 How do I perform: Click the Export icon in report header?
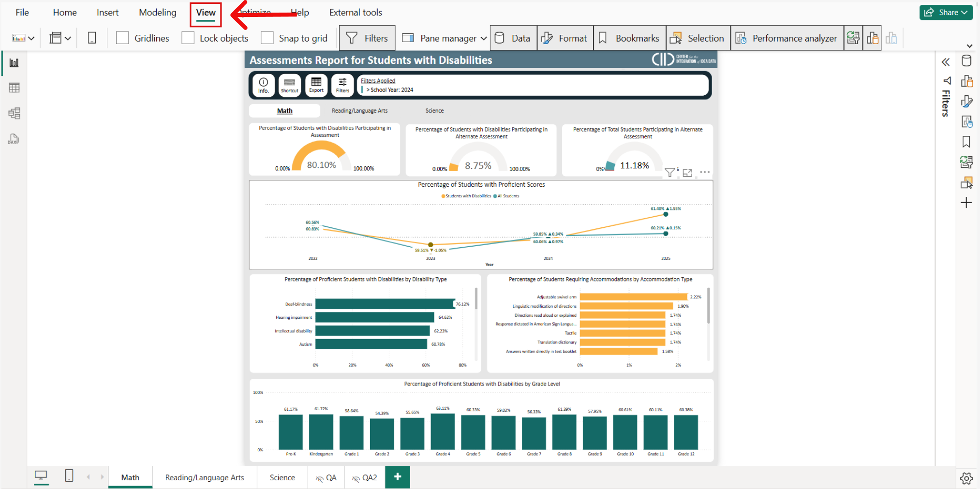click(316, 85)
